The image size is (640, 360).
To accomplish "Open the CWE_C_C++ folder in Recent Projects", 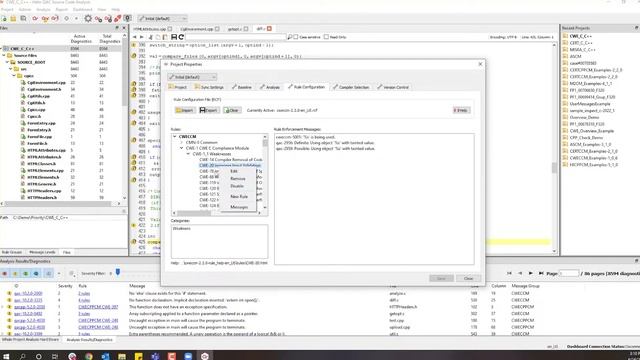I will [580, 36].
